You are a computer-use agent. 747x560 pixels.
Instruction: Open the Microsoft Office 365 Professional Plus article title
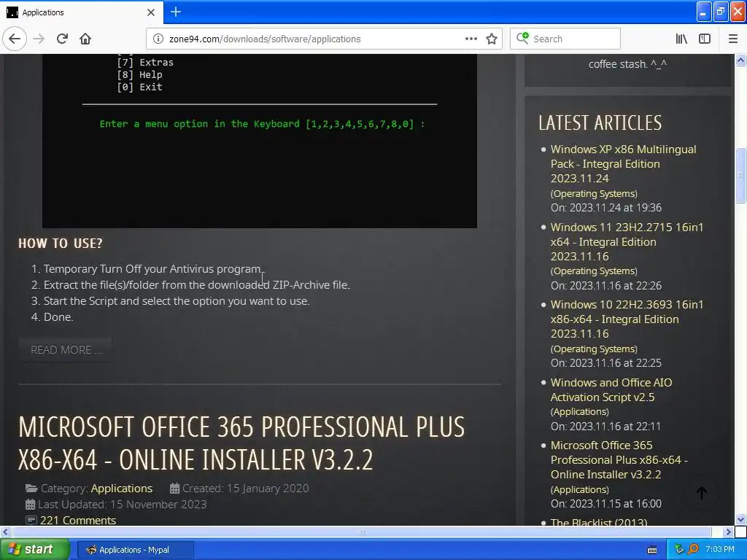coord(241,443)
